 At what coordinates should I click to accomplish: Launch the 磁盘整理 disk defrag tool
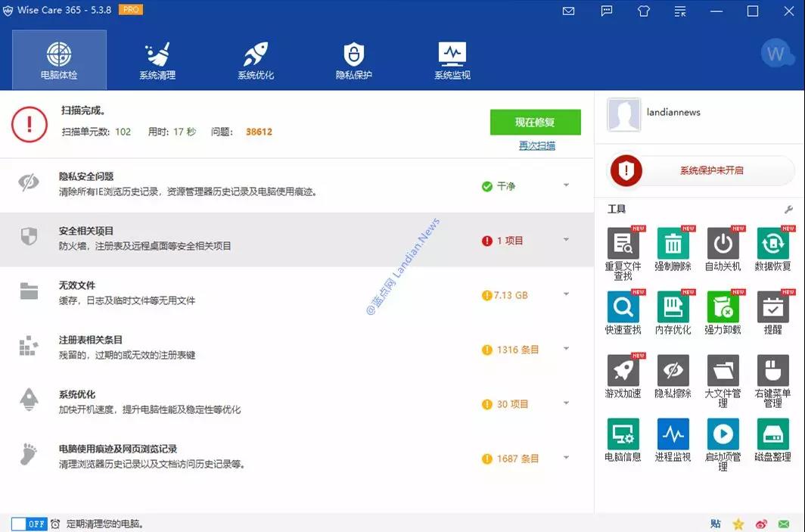772,434
